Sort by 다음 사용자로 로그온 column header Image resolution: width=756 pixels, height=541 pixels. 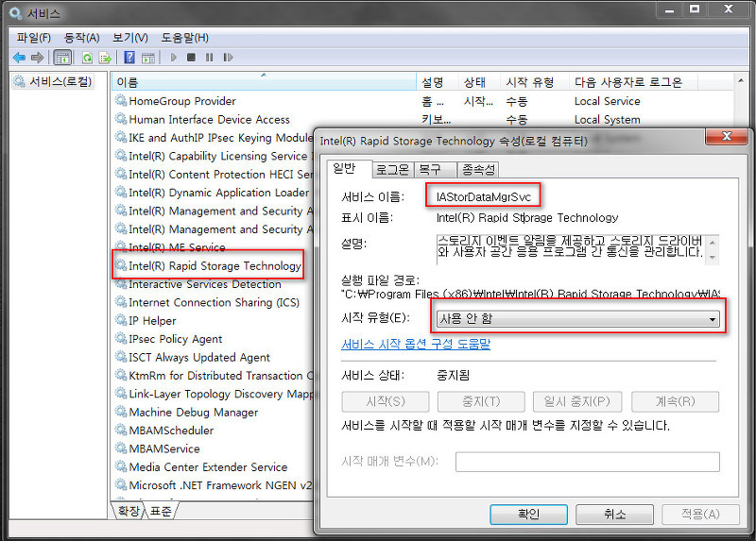tap(633, 82)
